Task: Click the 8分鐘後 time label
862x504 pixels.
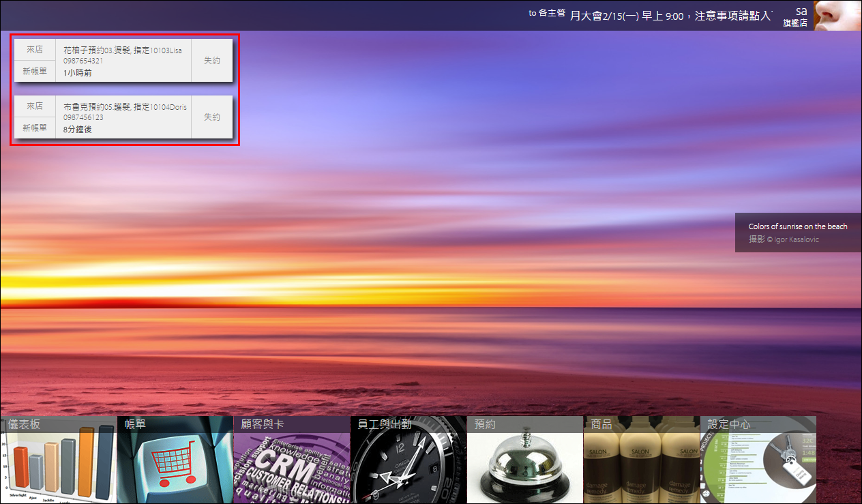Action: (x=77, y=129)
